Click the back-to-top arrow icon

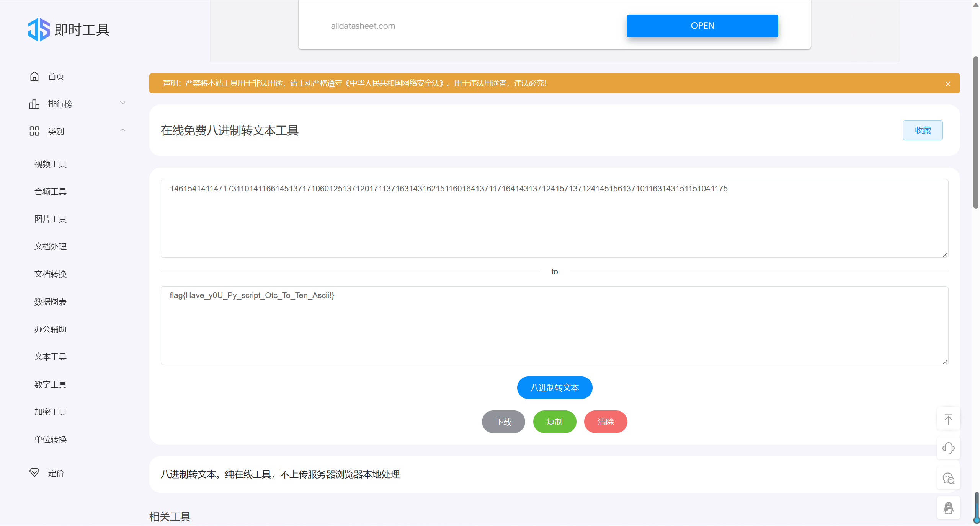(x=948, y=419)
